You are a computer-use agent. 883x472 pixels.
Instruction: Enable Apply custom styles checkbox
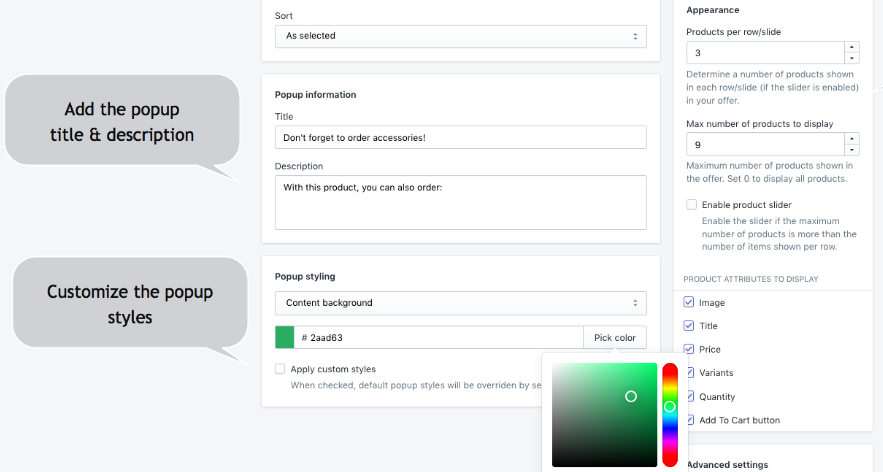tap(281, 369)
